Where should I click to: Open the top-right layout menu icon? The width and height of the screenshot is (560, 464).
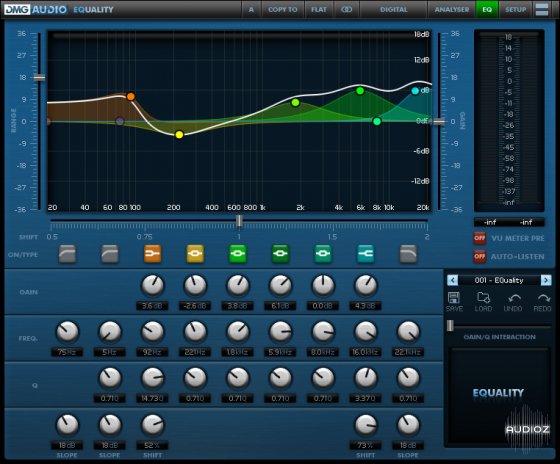(542, 9)
